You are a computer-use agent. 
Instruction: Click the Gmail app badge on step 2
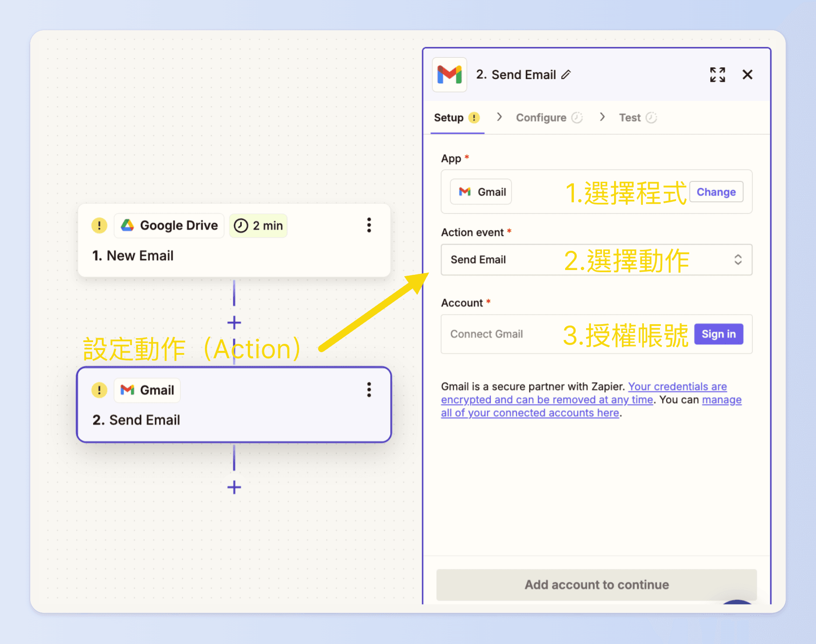[147, 390]
